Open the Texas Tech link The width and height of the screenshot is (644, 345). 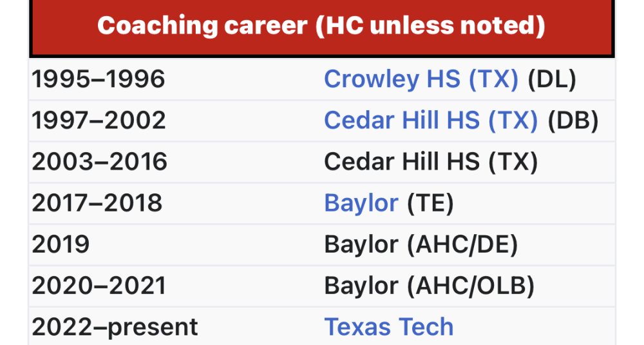[388, 327]
